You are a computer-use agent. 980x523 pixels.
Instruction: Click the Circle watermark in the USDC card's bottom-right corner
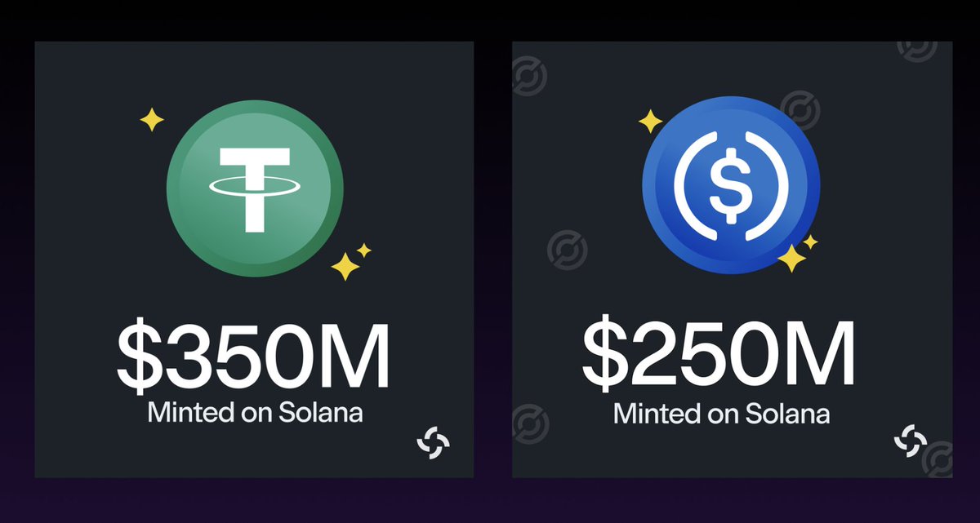point(939,459)
